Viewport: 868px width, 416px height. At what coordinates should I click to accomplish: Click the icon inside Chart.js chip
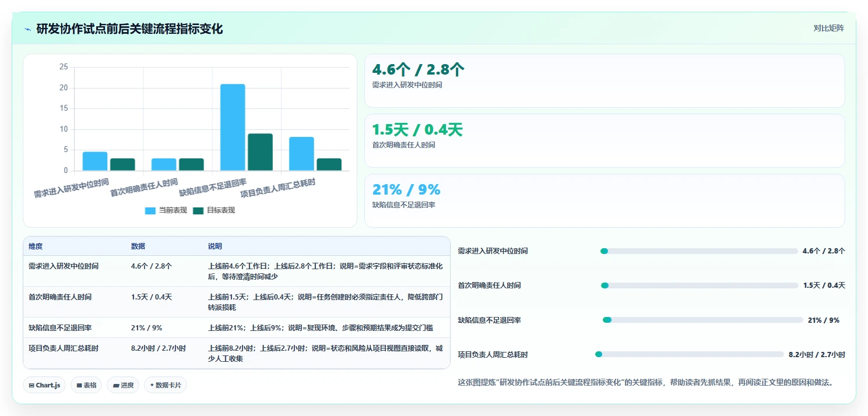point(31,386)
